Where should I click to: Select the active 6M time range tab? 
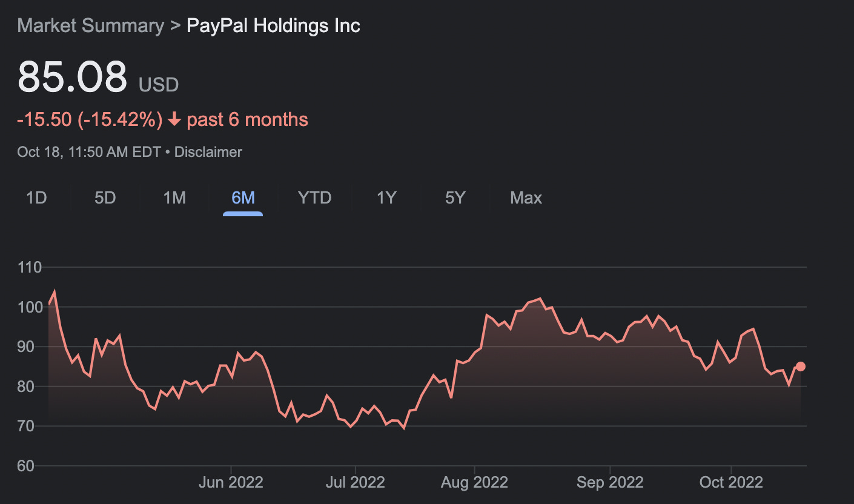pos(243,197)
